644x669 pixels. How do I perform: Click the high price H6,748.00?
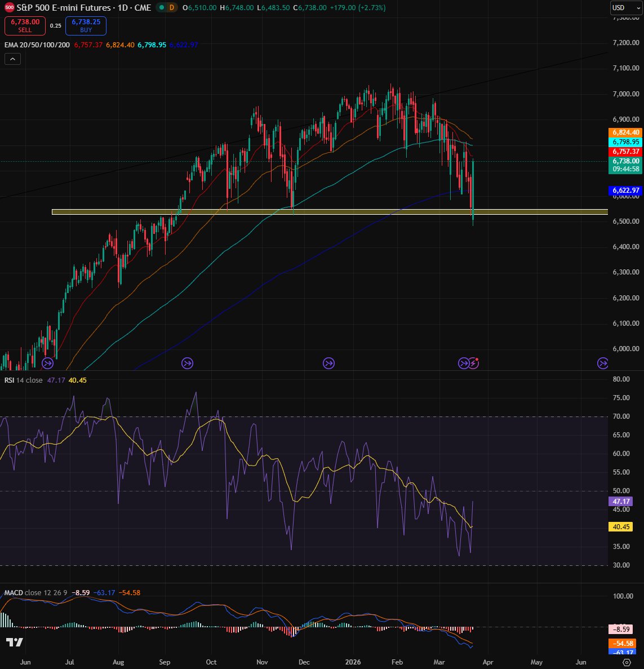coord(237,8)
